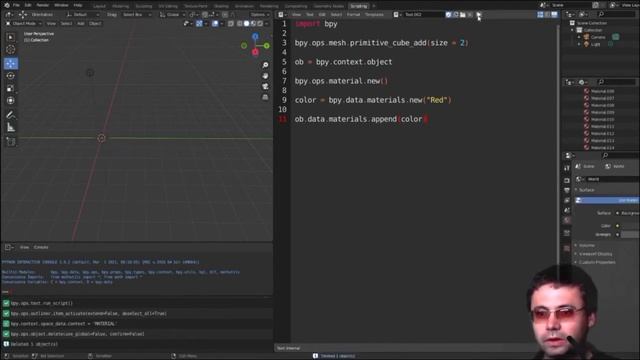
Task: Open the World properties tab icon
Action: click(567, 220)
